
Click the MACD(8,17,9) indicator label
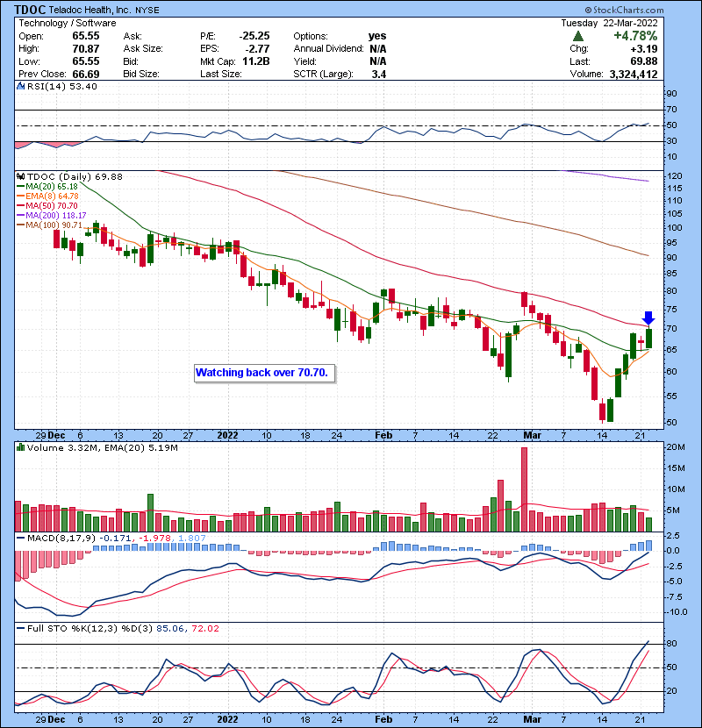[61, 539]
